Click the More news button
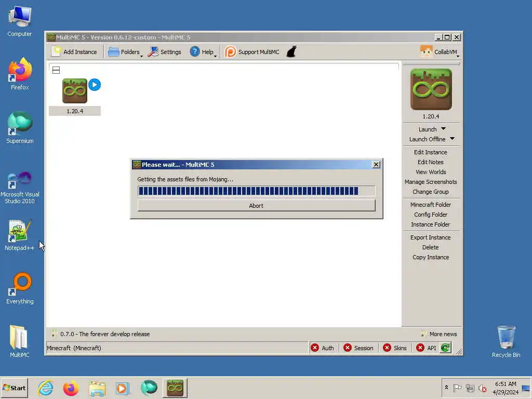The width and height of the screenshot is (532, 399). (x=438, y=334)
